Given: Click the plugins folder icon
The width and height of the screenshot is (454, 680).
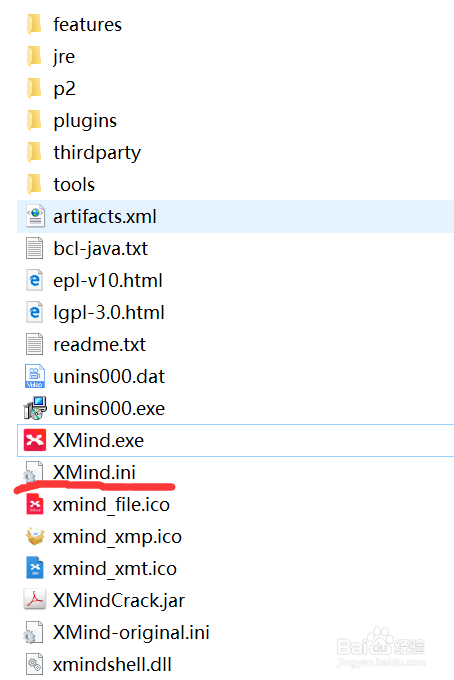Looking at the screenshot, I should [x=34, y=121].
